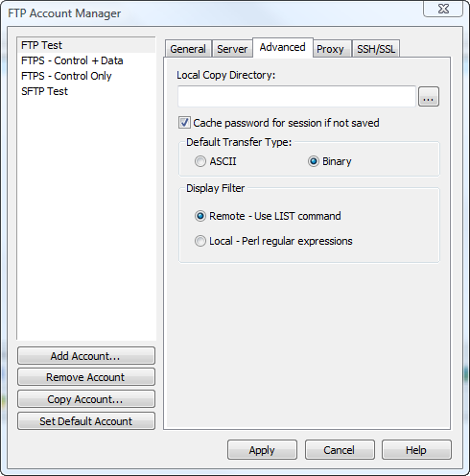Choose Local - Perl regular expressions filter

pyautogui.click(x=200, y=241)
